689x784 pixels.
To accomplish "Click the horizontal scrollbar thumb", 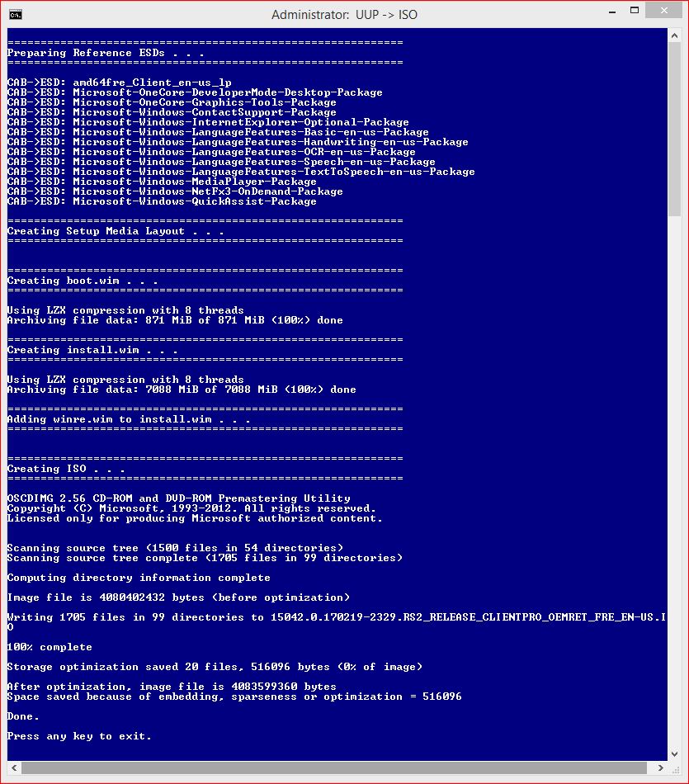I will click(334, 767).
